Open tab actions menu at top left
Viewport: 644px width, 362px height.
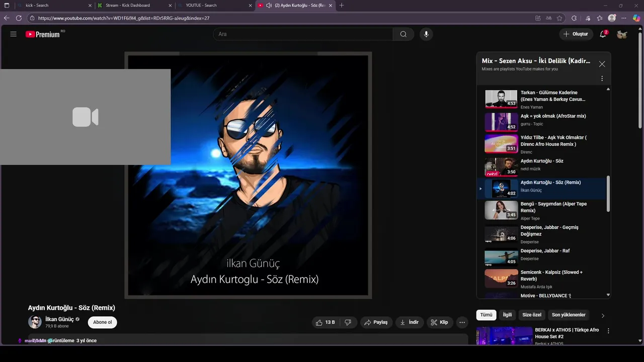tap(7, 5)
